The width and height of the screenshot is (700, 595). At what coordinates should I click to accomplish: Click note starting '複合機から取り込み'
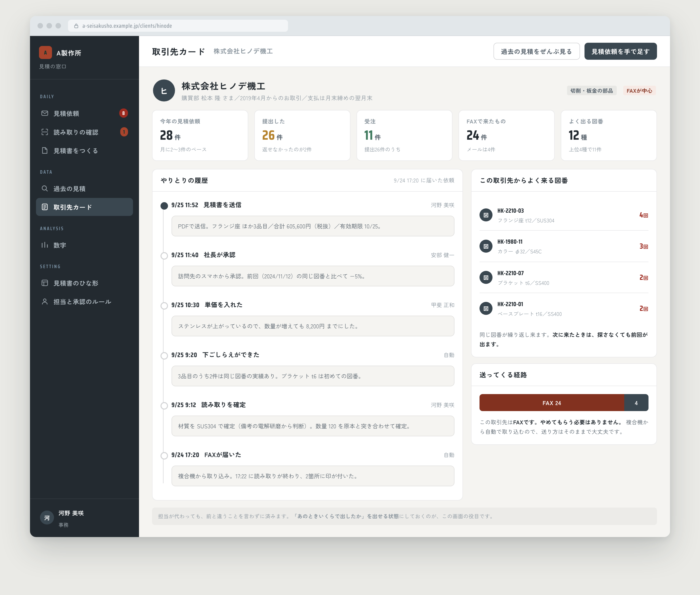point(313,476)
